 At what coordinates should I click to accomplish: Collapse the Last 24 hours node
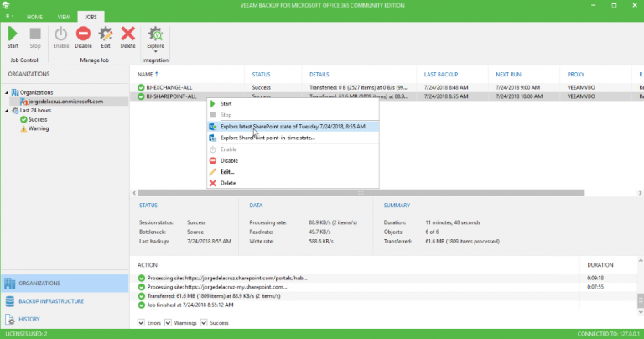(7, 111)
